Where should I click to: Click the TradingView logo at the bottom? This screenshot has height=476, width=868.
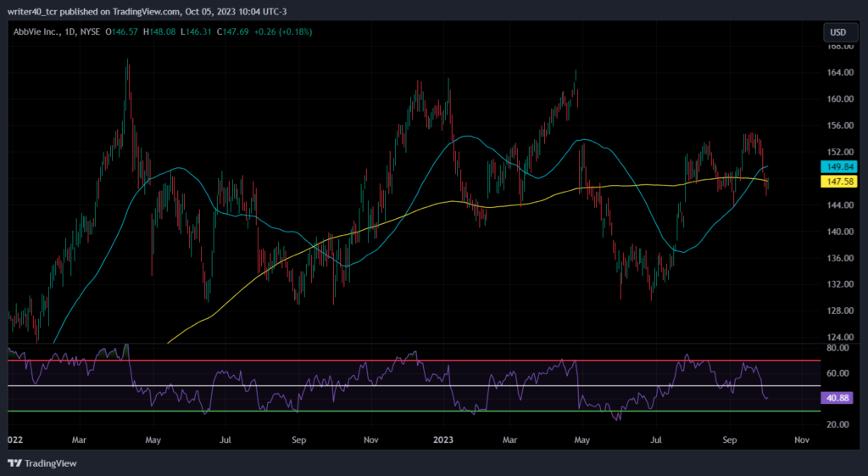click(x=42, y=463)
